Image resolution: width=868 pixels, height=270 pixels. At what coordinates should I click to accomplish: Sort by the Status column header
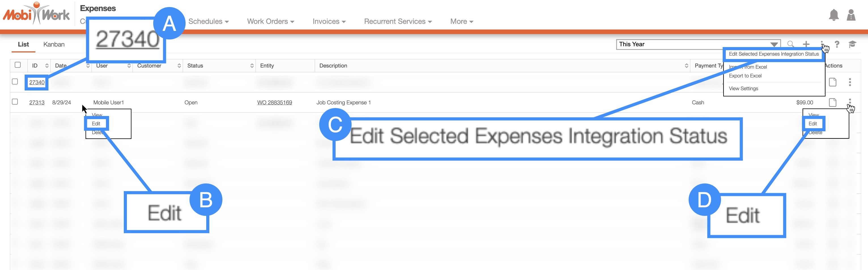(x=195, y=66)
